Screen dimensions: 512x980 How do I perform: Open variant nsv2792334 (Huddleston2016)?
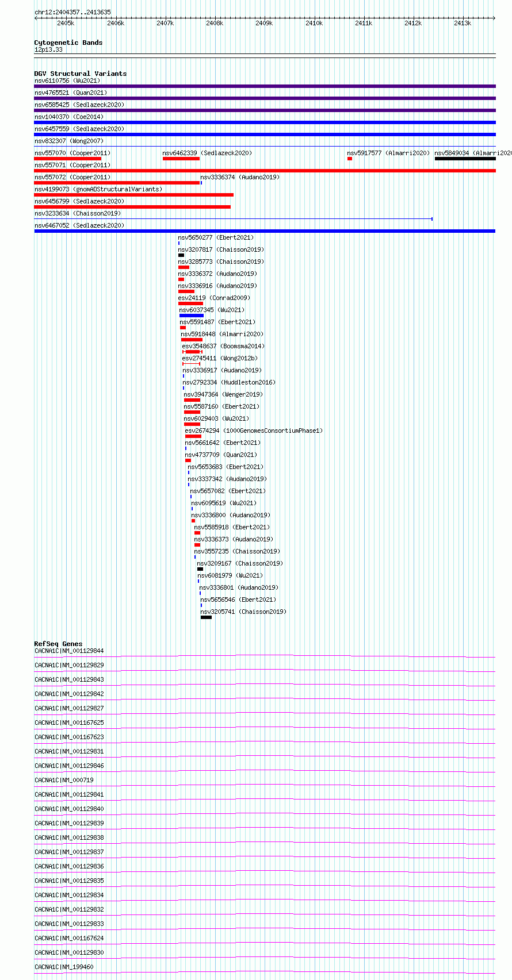tap(228, 382)
